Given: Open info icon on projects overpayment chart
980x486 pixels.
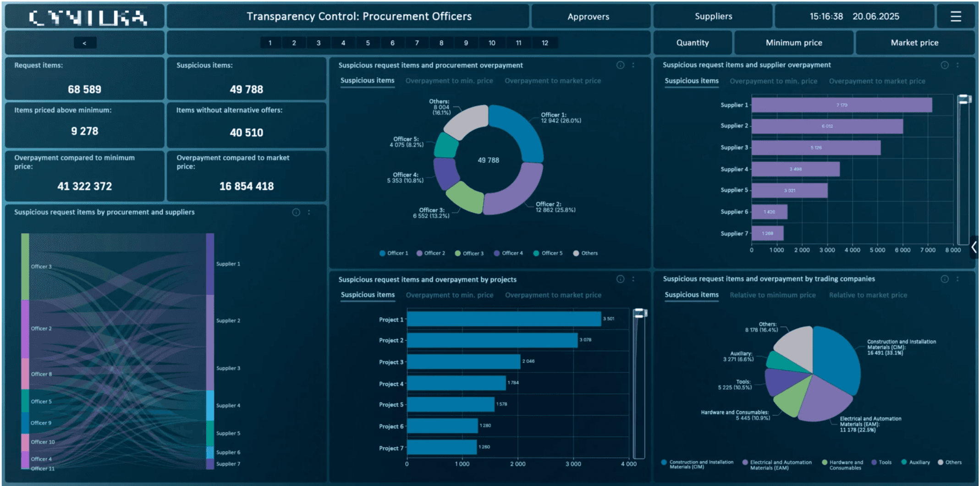Looking at the screenshot, I should [620, 279].
